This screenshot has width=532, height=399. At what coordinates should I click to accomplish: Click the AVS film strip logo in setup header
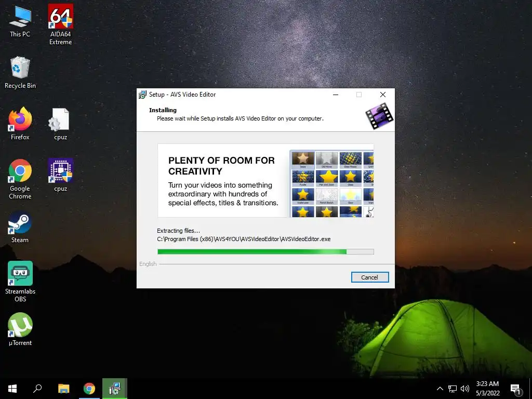point(379,116)
